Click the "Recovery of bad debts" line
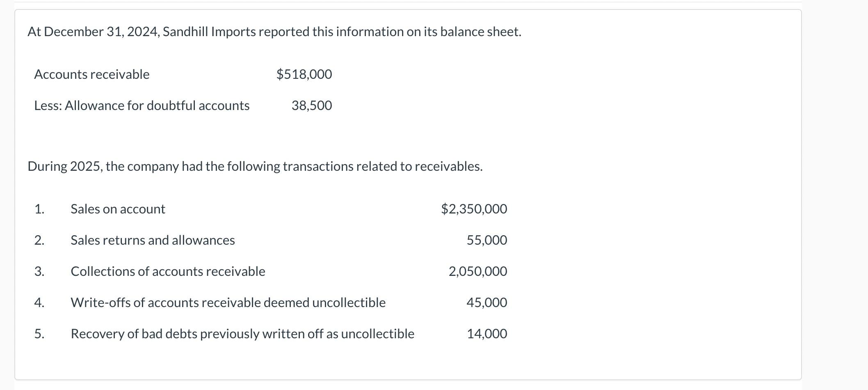 pyautogui.click(x=242, y=334)
